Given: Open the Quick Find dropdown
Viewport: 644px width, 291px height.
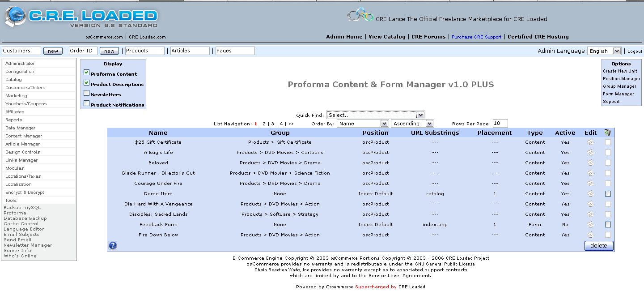Looking at the screenshot, I should [376, 115].
